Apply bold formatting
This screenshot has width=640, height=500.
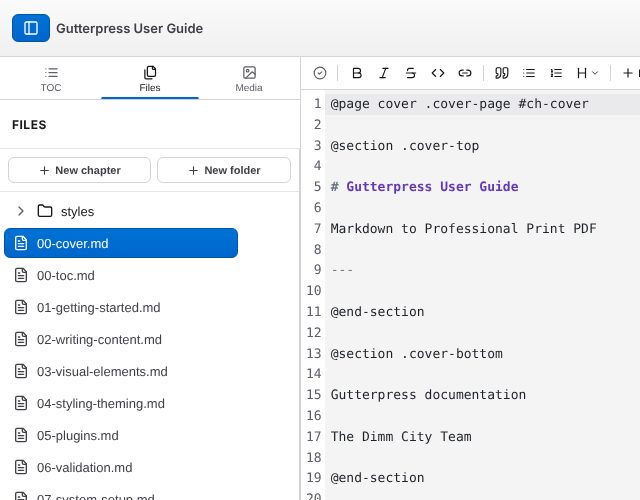pyautogui.click(x=357, y=73)
